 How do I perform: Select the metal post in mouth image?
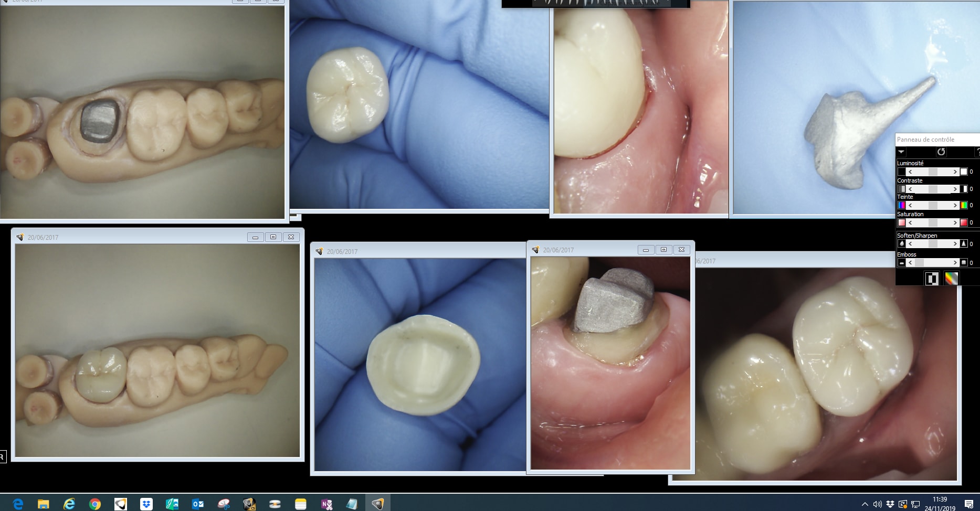610,362
